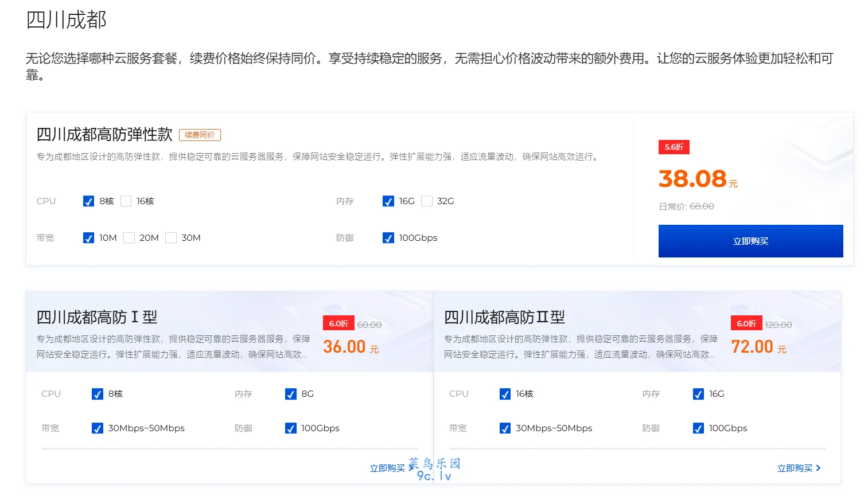The width and height of the screenshot is (868, 500).
Task: Choose the 20M bandwidth checkbox
Action: pos(129,238)
